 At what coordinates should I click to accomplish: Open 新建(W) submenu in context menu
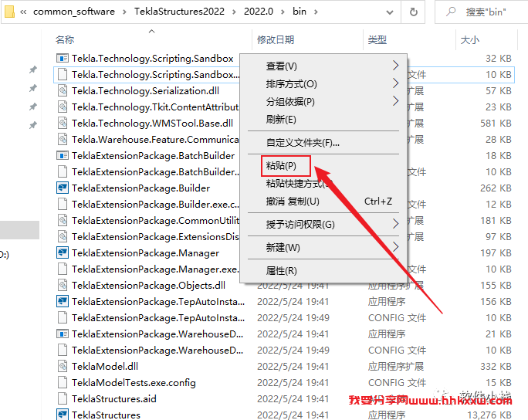pos(323,248)
